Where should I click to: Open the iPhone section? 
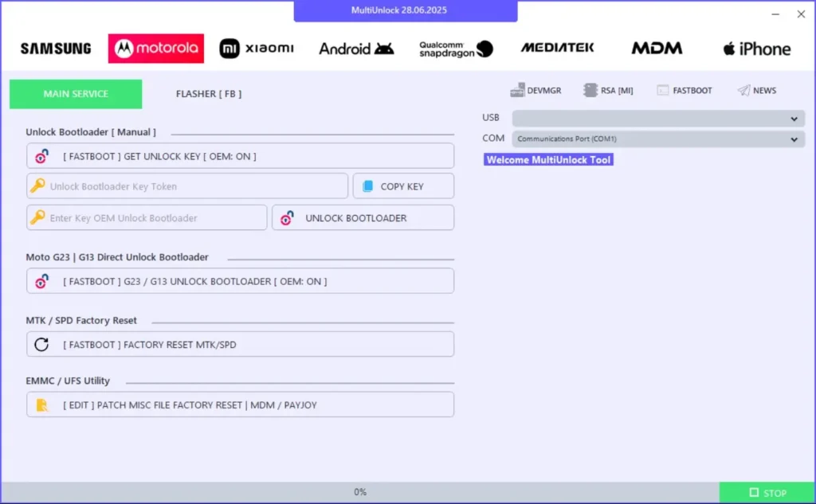coord(757,49)
